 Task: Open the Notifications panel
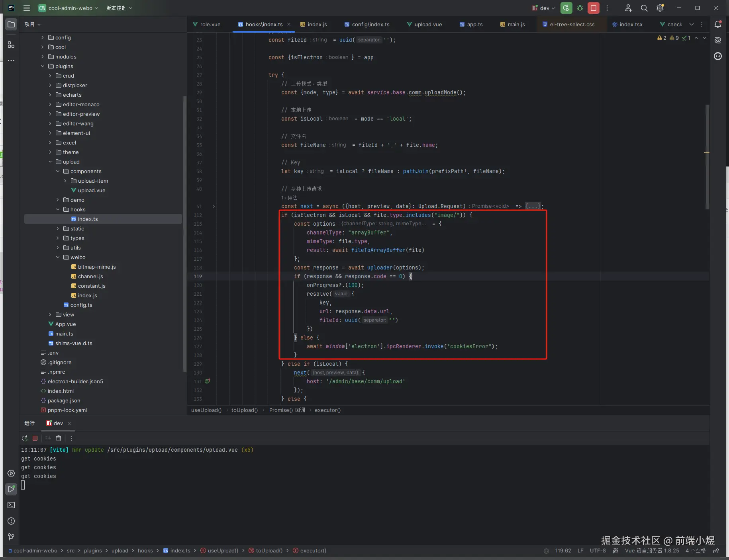[718, 24]
